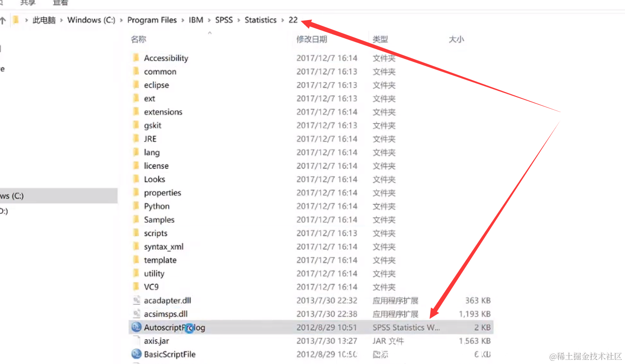
Task: Select the acadapter.dll file icon
Action: 136,300
